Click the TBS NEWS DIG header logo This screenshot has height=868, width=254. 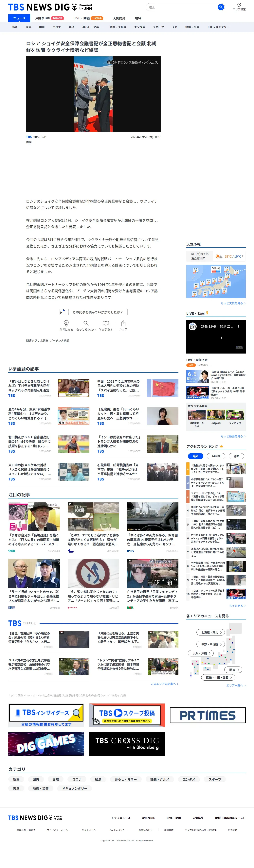(x=50, y=7)
